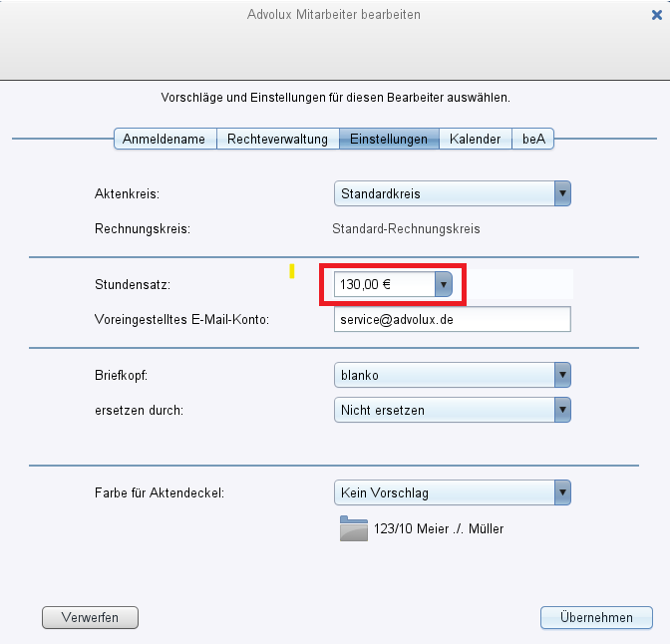Click the Aktenkreis label

pos(127,194)
